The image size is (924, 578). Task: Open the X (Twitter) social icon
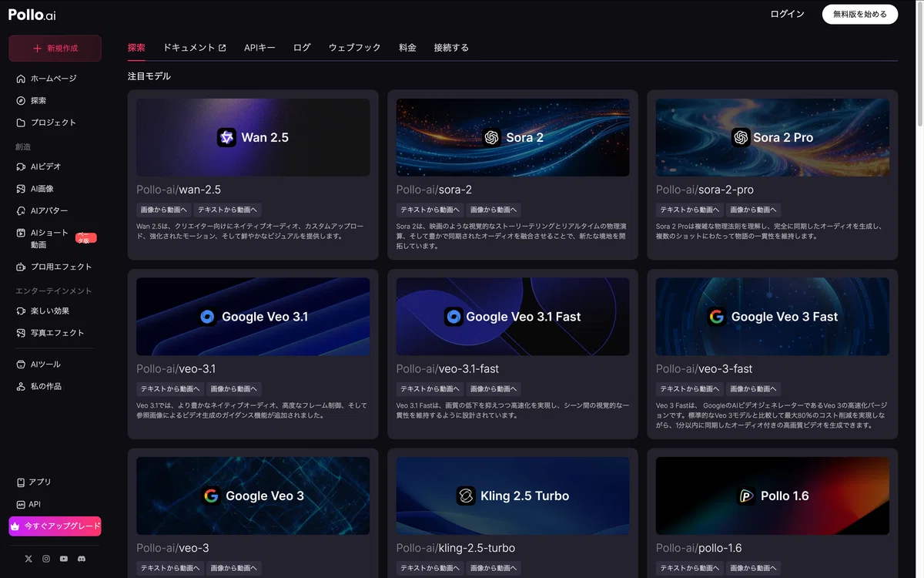tap(28, 559)
